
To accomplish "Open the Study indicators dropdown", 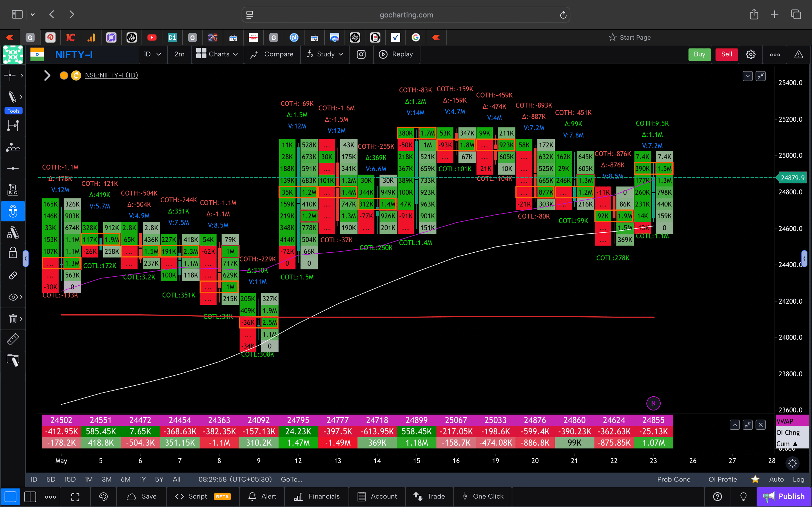I will [324, 54].
